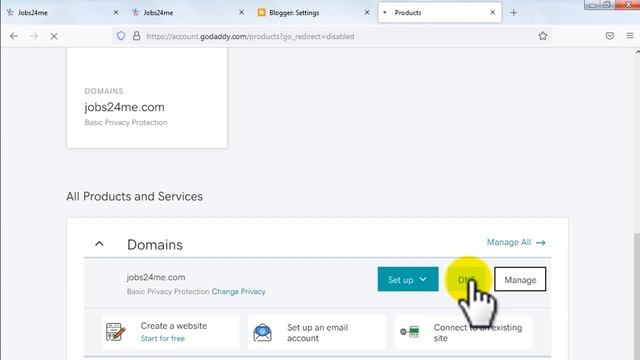Open the tracking protection shield icon
Screen dimensions: 640x360
pyautogui.click(x=121, y=36)
